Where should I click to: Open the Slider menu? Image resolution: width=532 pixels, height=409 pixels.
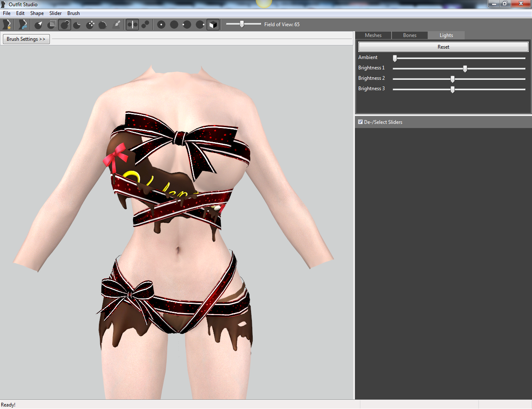(x=55, y=13)
